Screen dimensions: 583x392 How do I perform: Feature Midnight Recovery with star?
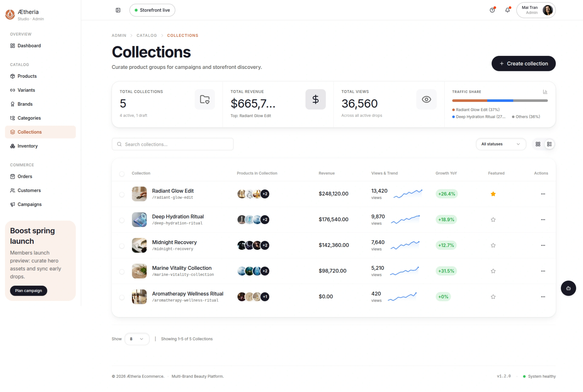click(x=493, y=245)
